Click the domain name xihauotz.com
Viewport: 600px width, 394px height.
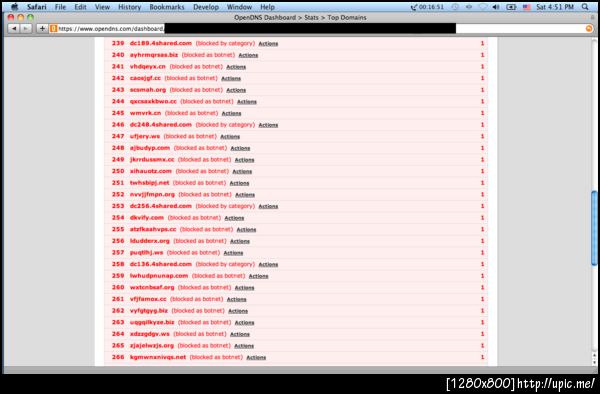(151, 171)
